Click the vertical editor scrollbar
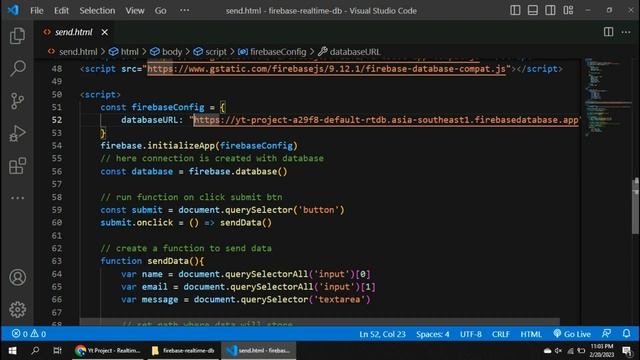 coord(636,206)
